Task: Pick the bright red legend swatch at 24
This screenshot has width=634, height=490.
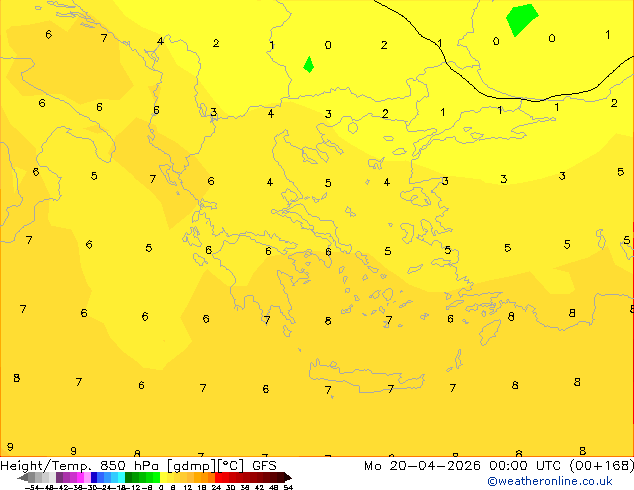Action: tap(218, 477)
